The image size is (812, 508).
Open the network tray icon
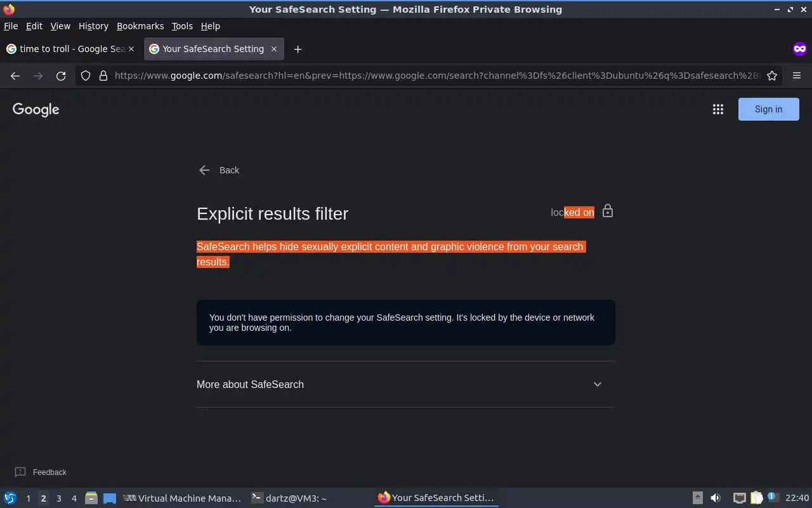[739, 498]
